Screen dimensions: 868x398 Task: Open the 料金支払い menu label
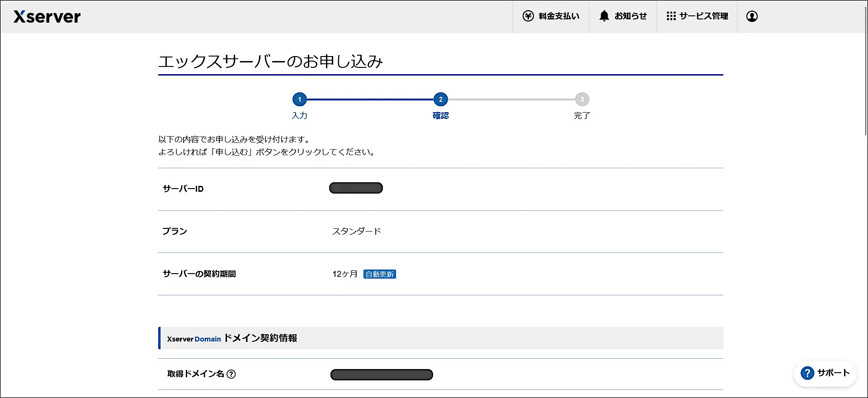click(559, 16)
